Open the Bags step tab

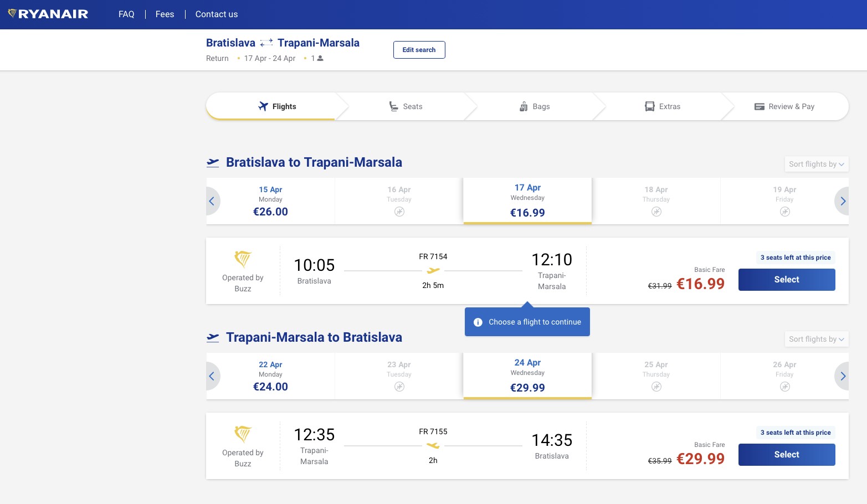tap(535, 106)
